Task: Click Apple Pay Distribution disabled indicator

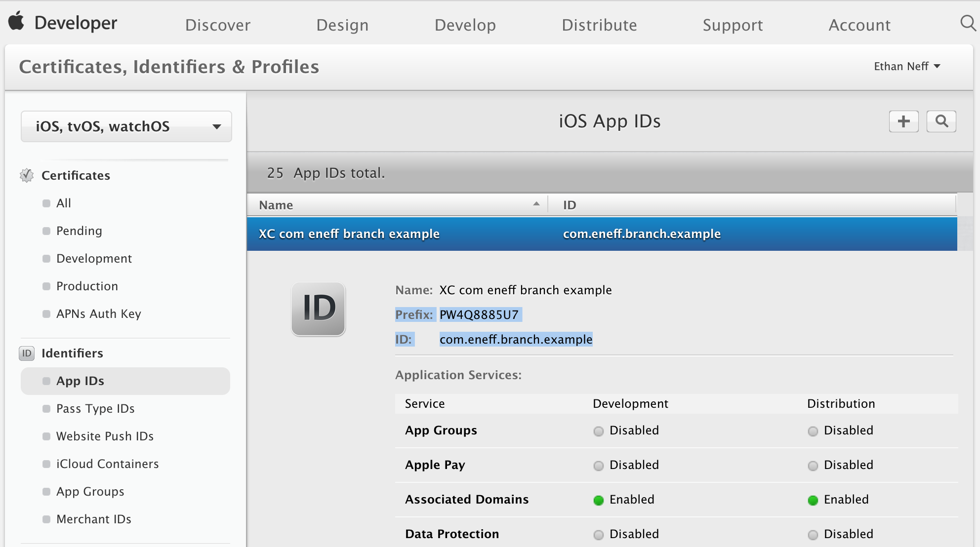Action: (813, 466)
